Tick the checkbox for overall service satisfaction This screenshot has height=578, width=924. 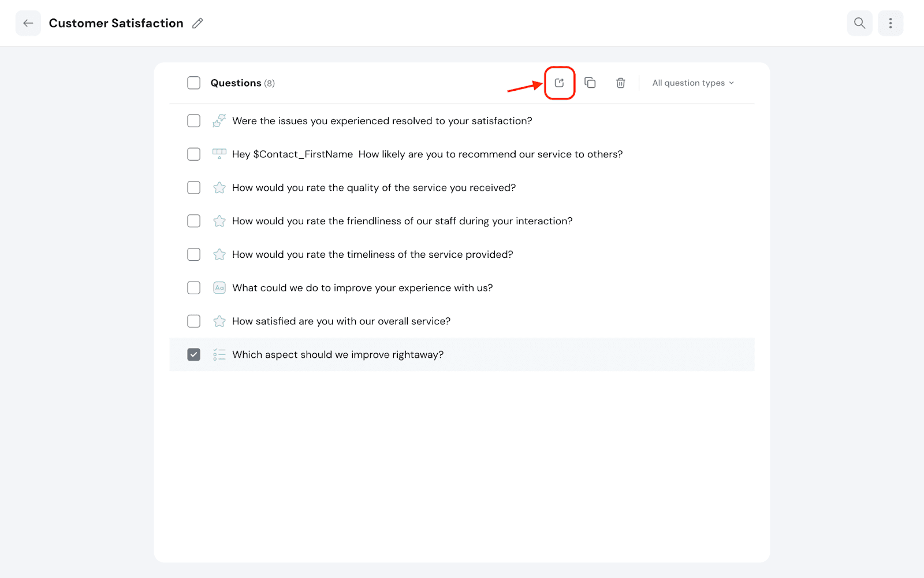(x=193, y=321)
